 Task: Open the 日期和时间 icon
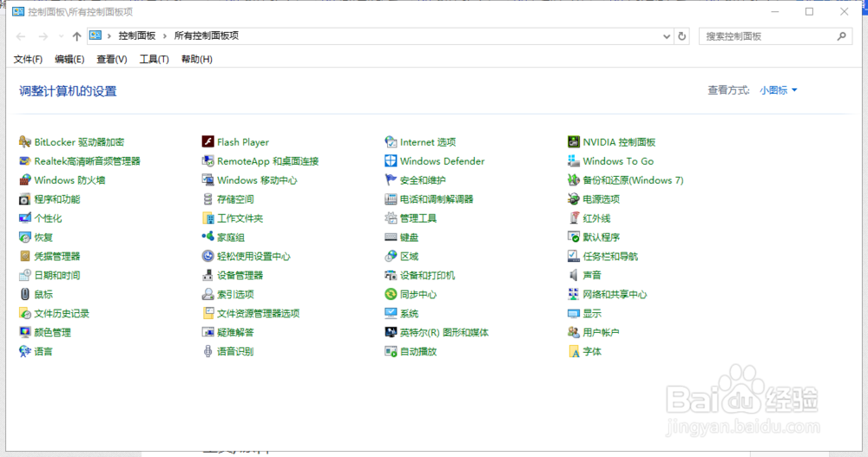[25, 275]
